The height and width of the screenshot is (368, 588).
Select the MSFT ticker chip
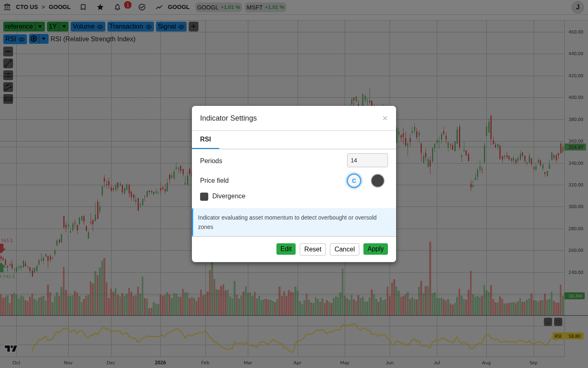(x=265, y=7)
